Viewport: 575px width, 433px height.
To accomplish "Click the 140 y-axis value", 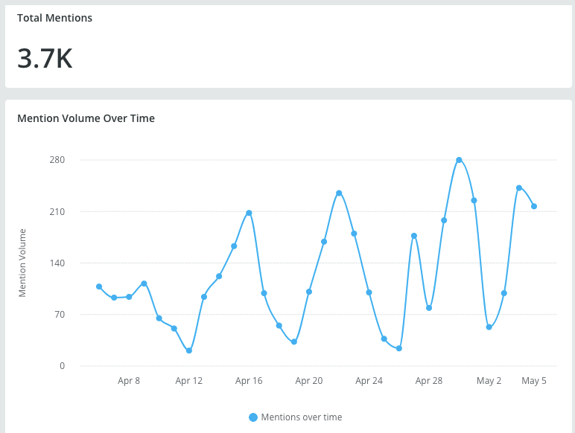I will coord(57,263).
